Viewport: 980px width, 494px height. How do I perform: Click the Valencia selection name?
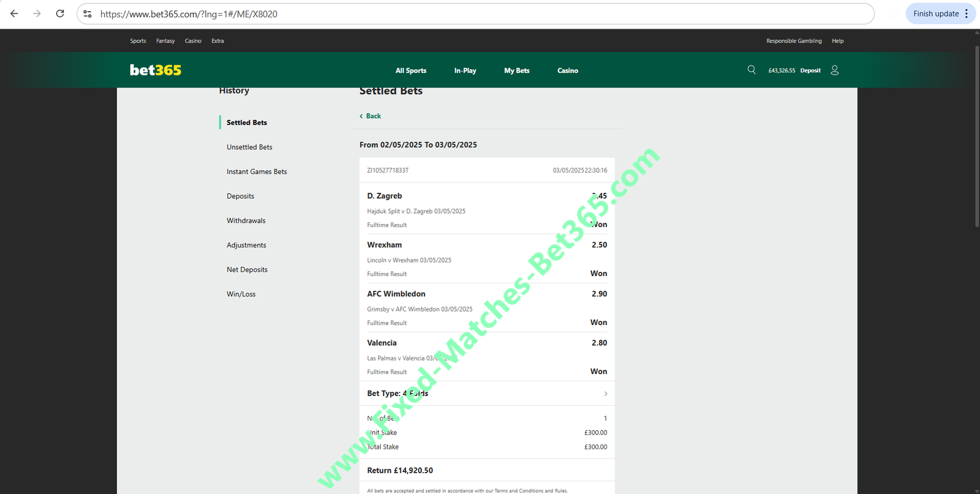tap(382, 343)
